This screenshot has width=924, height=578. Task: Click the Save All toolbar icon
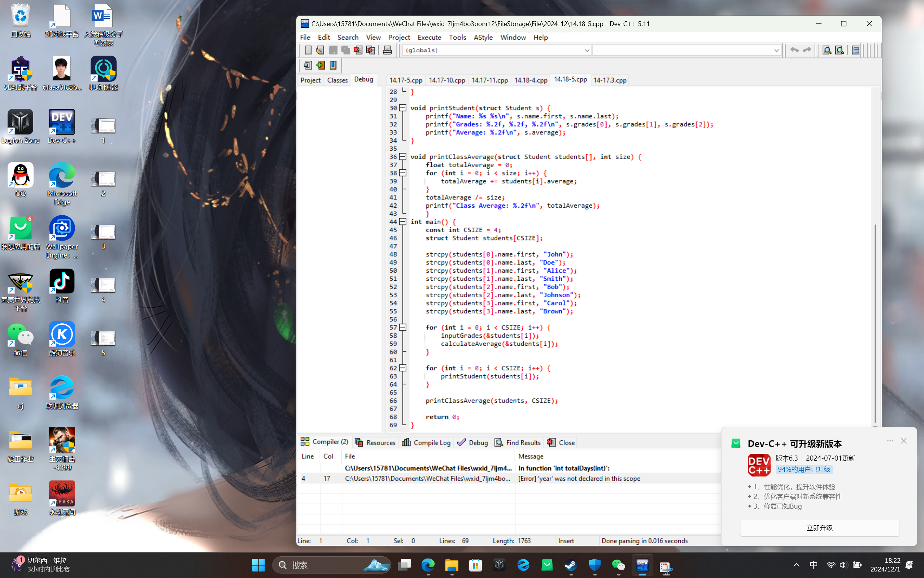[x=345, y=50]
